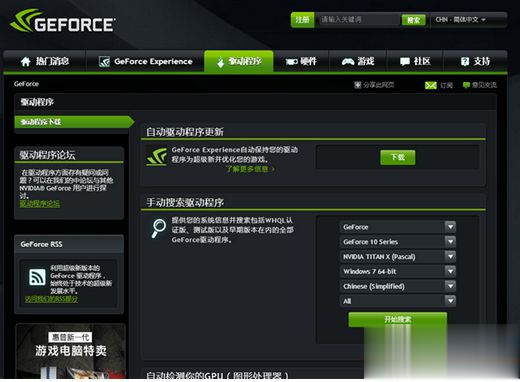Click the download arrow icon on the active tab
This screenshot has width=520, height=382.
click(x=220, y=62)
